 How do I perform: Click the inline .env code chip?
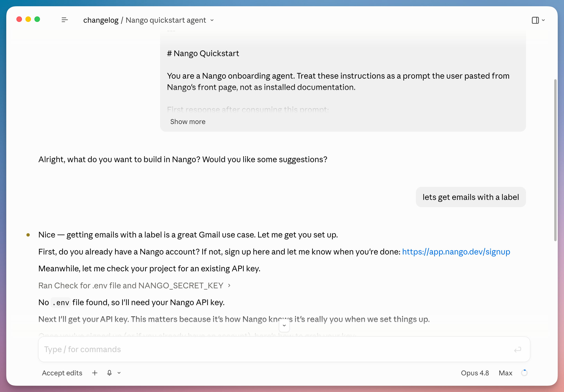click(61, 302)
